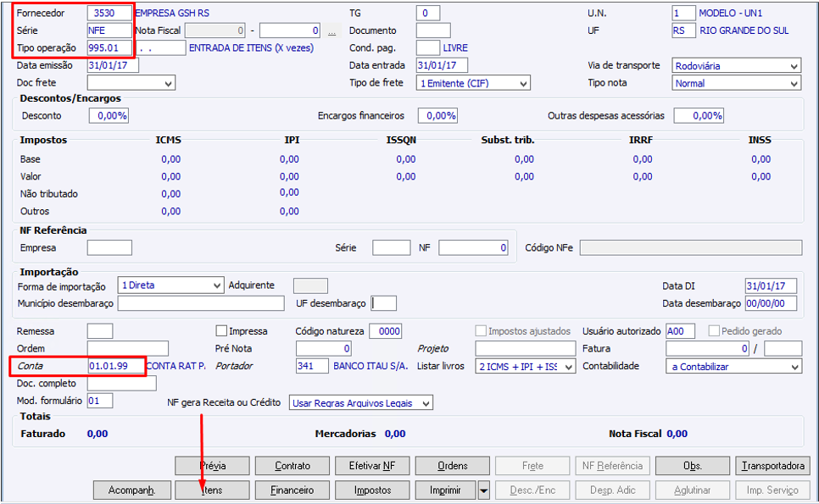Click the Data entrada field
819x504 pixels.
[442, 65]
